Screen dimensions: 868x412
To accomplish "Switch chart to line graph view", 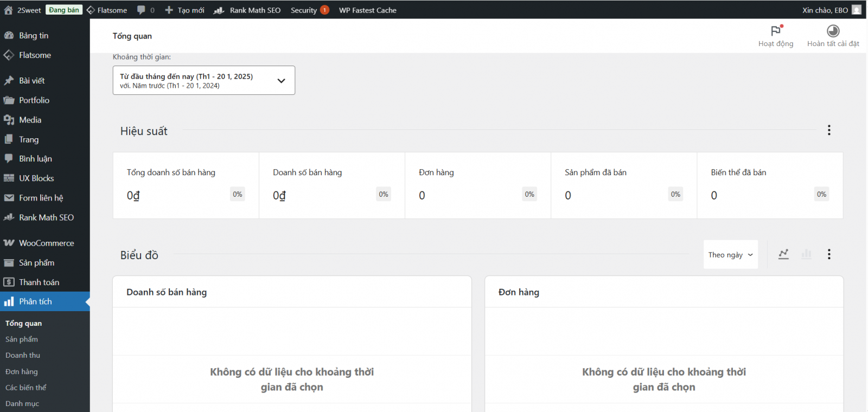I will click(783, 254).
